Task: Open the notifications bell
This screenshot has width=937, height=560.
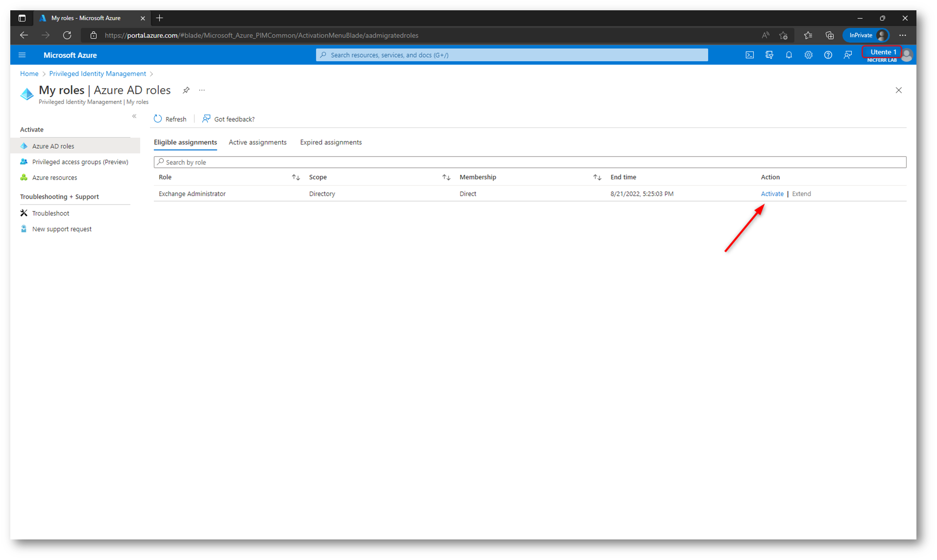Action: pos(789,55)
